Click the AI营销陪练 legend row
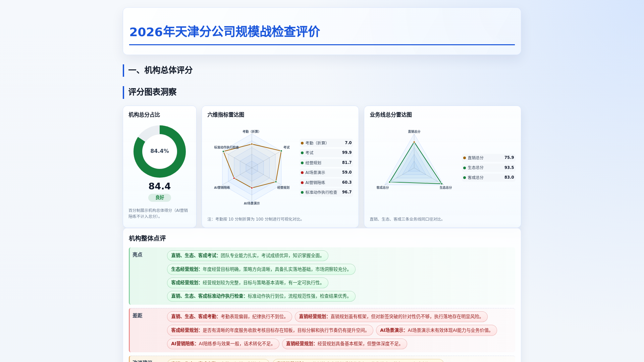This screenshot has height=362, width=644. pos(326,182)
